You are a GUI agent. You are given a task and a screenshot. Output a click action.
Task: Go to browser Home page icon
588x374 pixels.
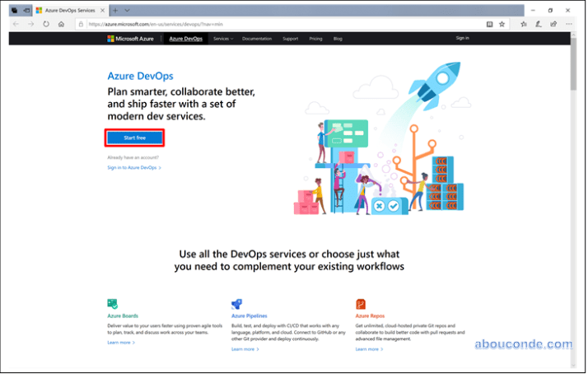[61, 24]
